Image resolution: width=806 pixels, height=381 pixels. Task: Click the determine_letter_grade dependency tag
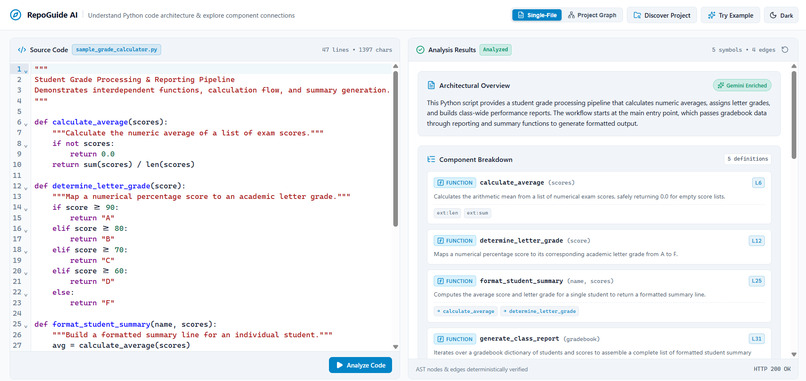(539, 311)
